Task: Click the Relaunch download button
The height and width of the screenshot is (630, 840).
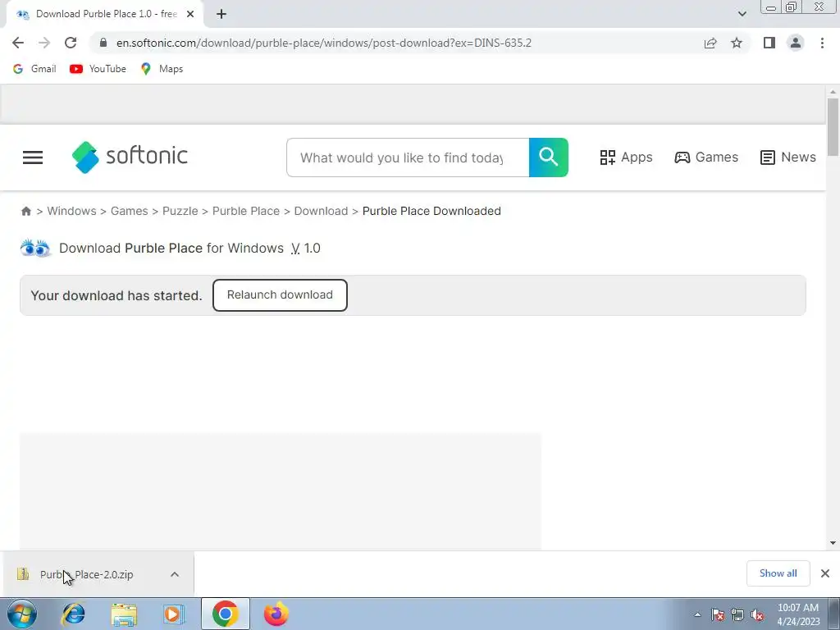Action: [280, 295]
